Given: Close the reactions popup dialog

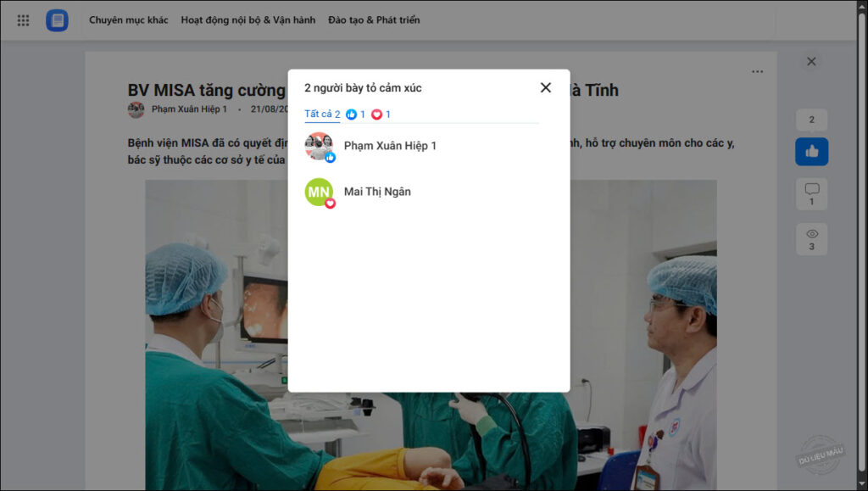Looking at the screenshot, I should point(545,87).
